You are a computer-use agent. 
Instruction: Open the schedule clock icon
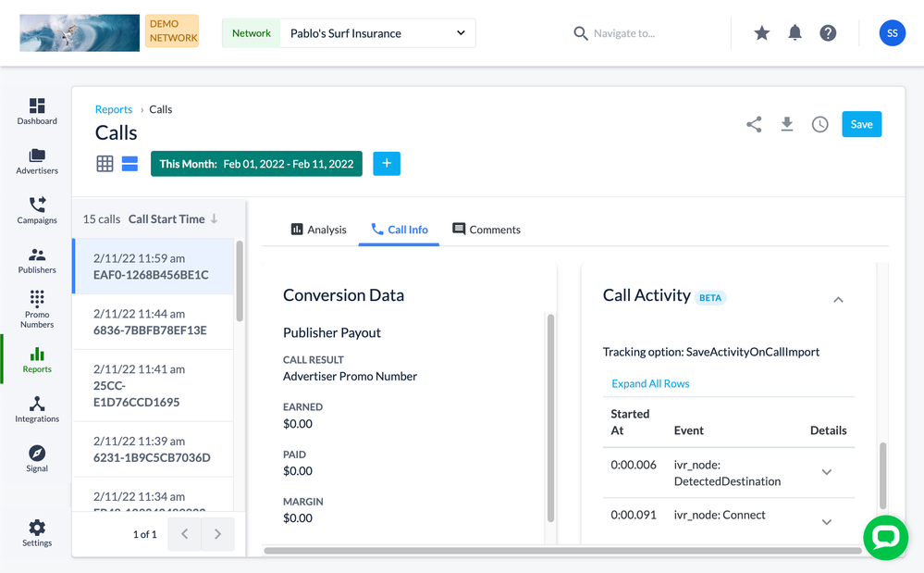pyautogui.click(x=819, y=124)
